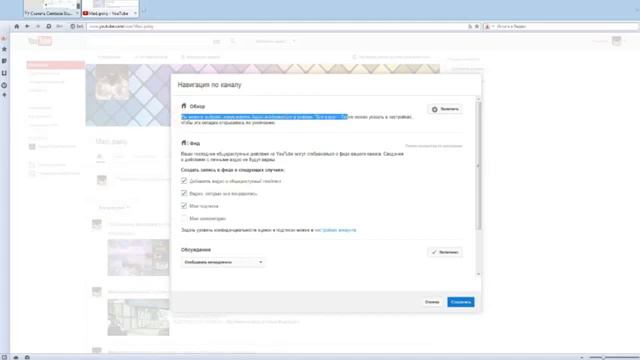Click the 'Навигация по каналу' dialog title
Image resolution: width=640 pixels, height=360 pixels.
click(x=209, y=85)
